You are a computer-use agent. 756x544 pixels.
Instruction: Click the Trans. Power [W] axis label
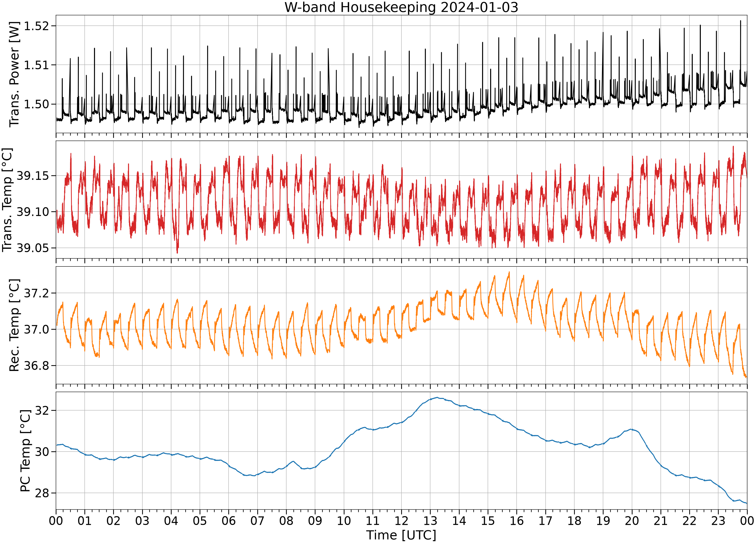pyautogui.click(x=14, y=74)
